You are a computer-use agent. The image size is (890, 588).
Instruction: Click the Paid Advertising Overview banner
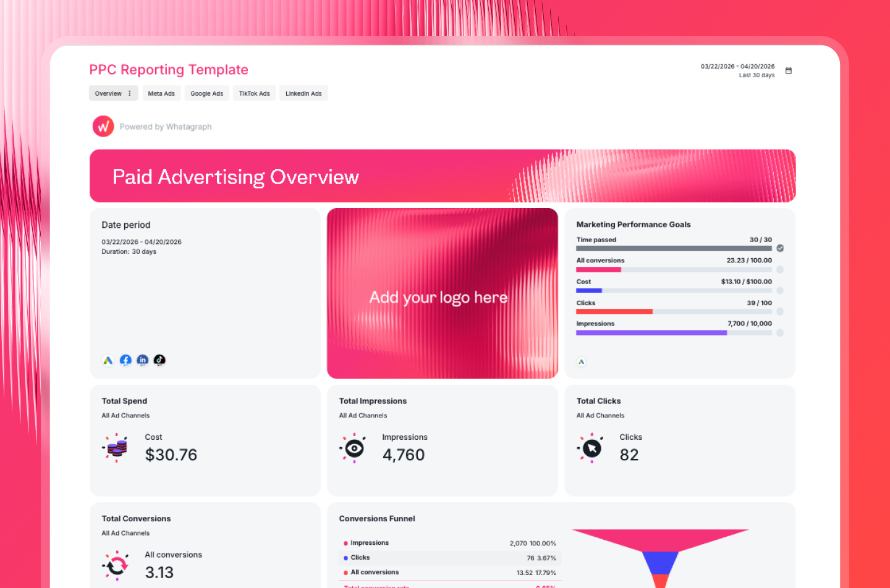pos(443,176)
